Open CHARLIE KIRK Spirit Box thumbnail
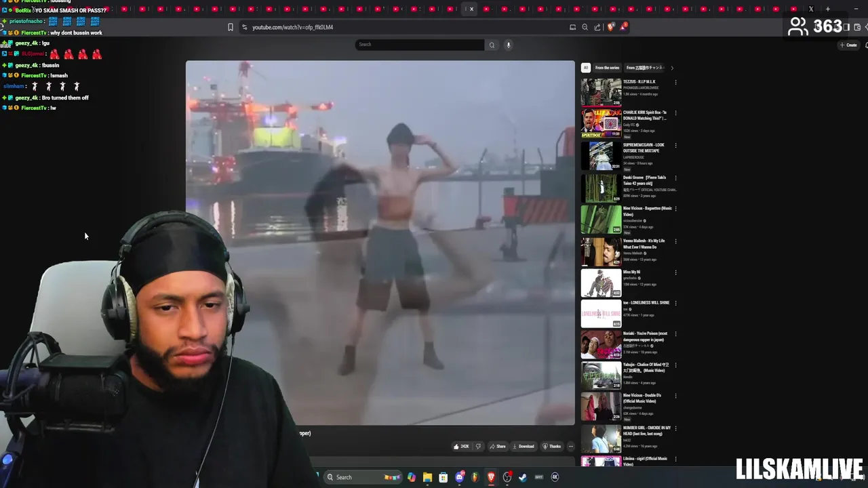This screenshot has width=868, height=488. click(x=601, y=123)
